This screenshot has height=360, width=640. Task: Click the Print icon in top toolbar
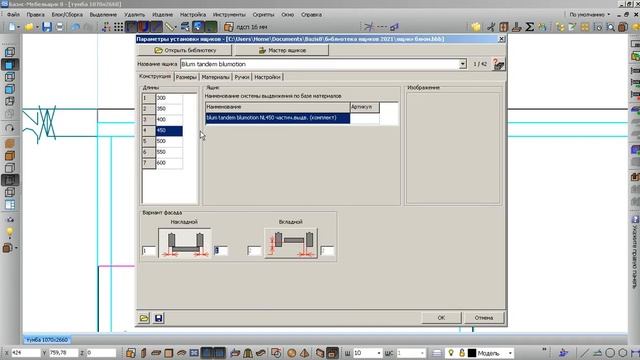(60, 27)
